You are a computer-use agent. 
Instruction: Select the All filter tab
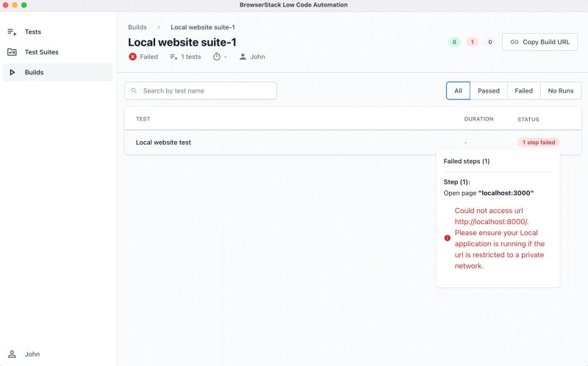tap(458, 90)
